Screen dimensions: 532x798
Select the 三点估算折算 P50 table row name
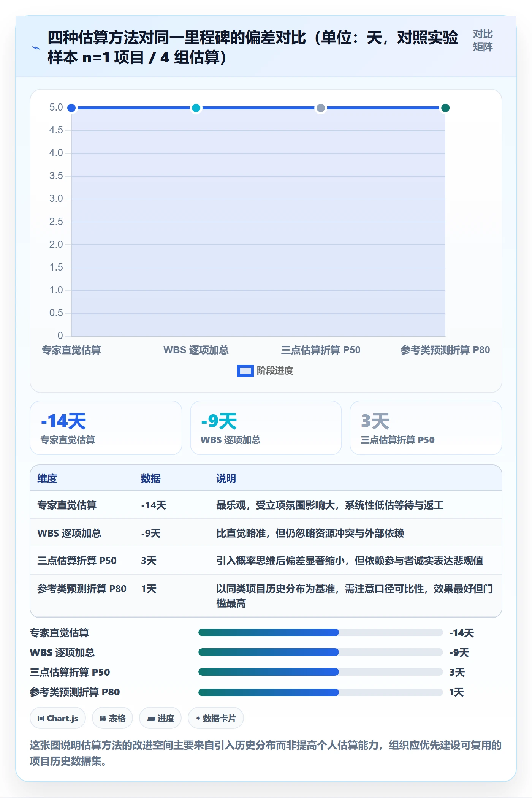click(x=77, y=560)
